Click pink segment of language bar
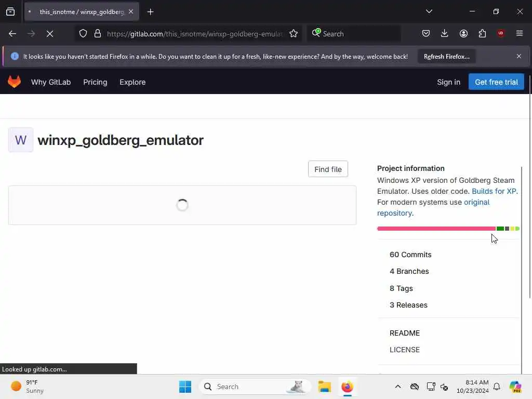The width and height of the screenshot is (532, 399). (436, 229)
